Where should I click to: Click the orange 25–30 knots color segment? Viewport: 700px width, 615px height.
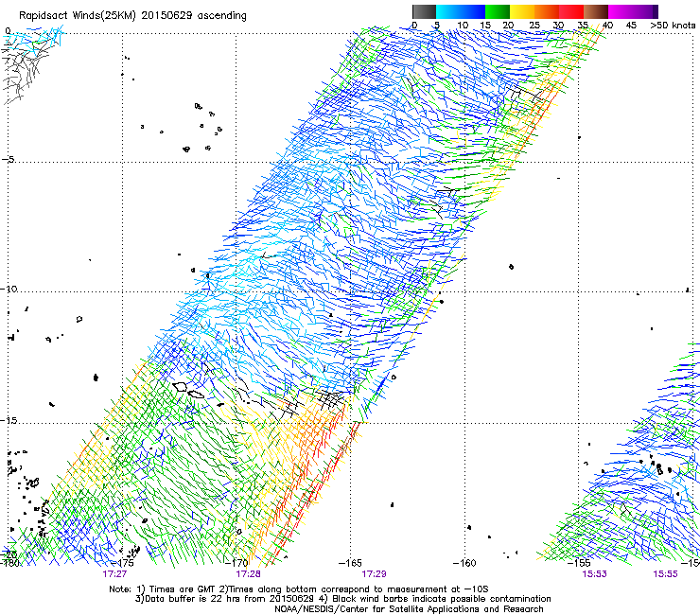coord(547,11)
